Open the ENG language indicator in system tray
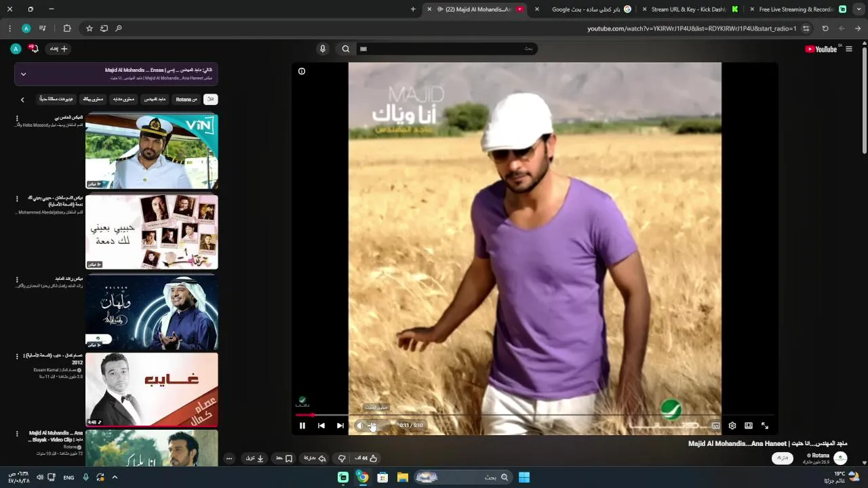868x488 pixels. (68, 478)
